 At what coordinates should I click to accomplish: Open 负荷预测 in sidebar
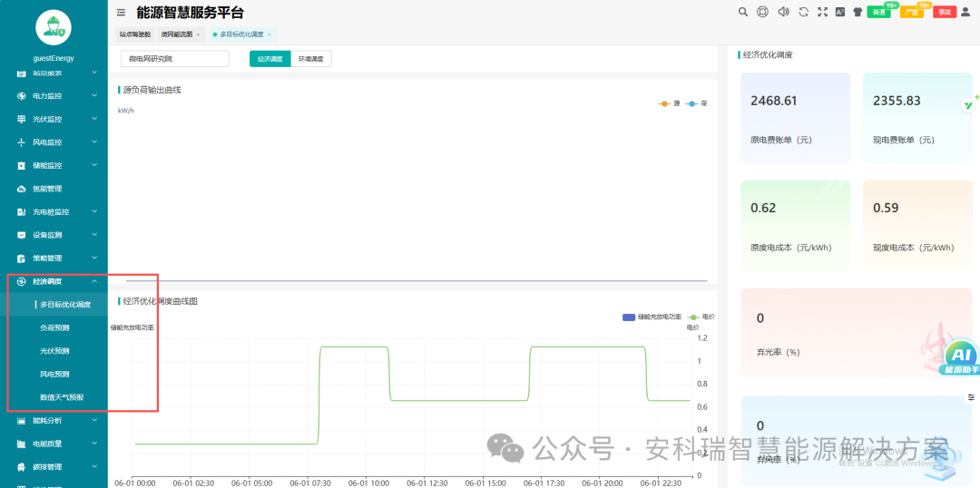click(54, 327)
